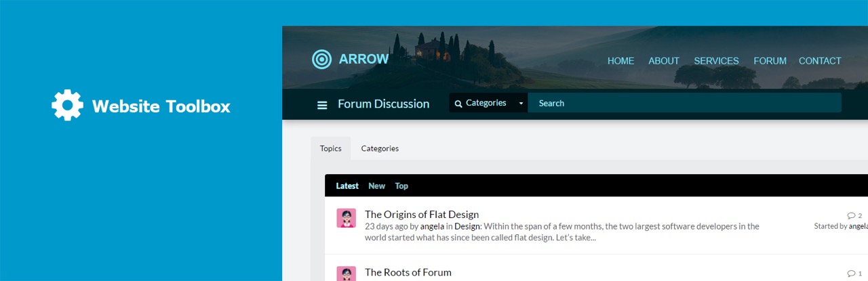Open The Origins of Flat Design topic
The height and width of the screenshot is (281, 868).
[422, 215]
